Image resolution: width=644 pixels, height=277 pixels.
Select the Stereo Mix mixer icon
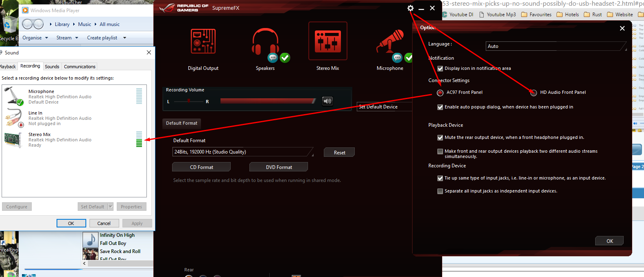tap(327, 41)
